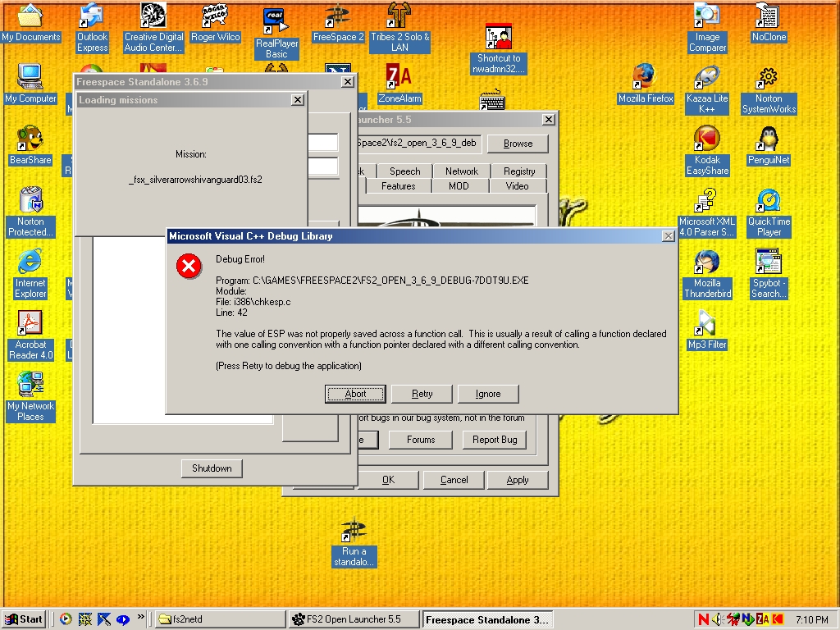
Task: Click Browse in the FS2 Open Launcher
Action: [518, 144]
